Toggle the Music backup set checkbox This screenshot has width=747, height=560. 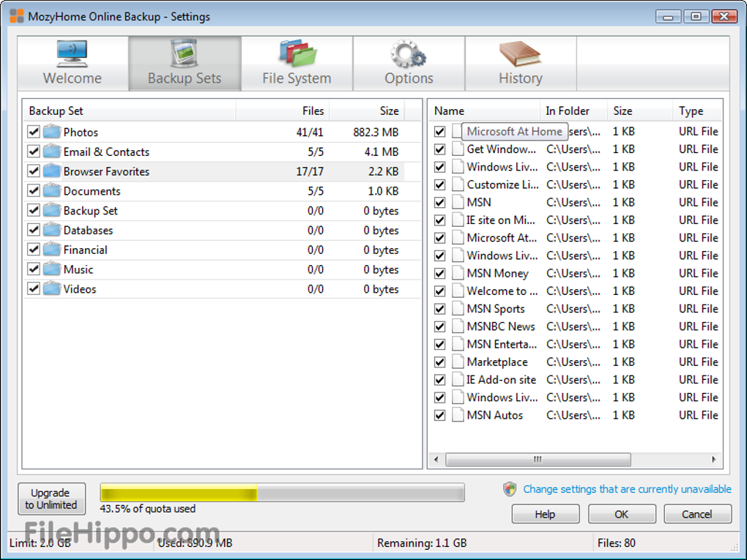click(34, 269)
